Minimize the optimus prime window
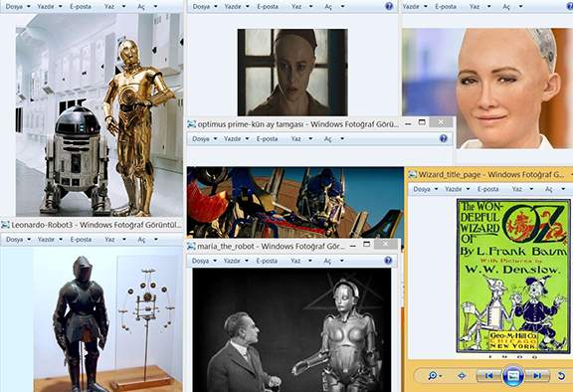 click(408, 123)
